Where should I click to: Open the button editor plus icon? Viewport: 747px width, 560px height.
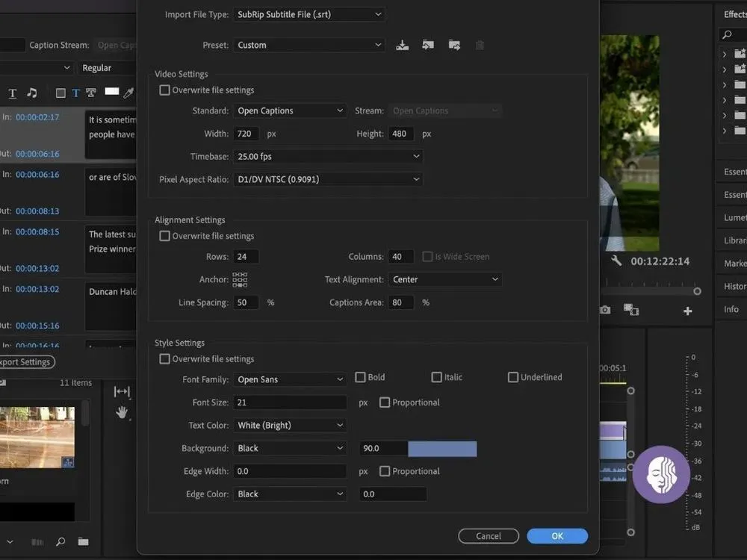tap(687, 311)
